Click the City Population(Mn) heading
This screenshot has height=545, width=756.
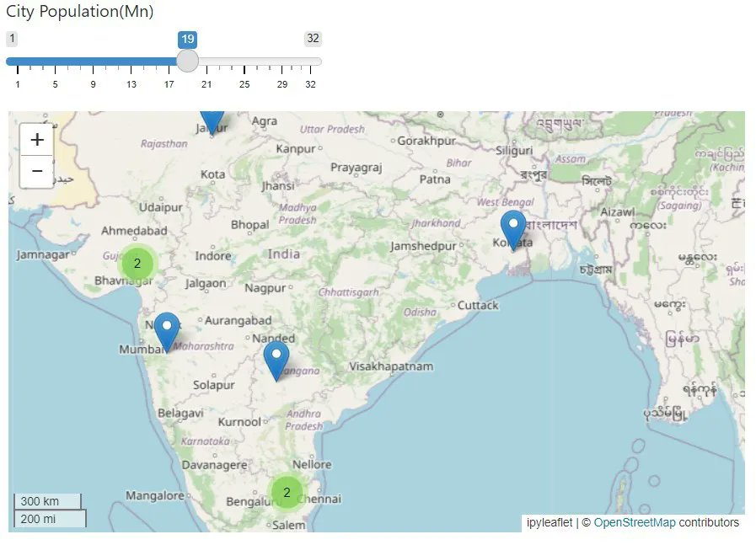tap(79, 12)
